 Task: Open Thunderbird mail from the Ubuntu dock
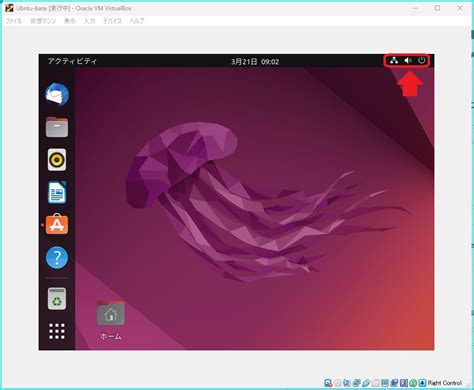(57, 94)
